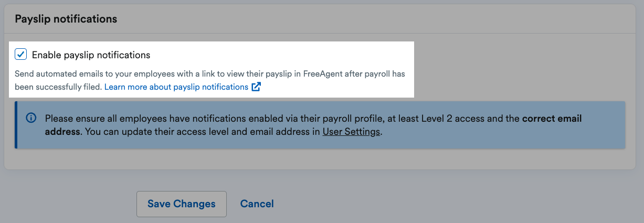644x223 pixels.
Task: Click the external link arrow icon
Action: click(256, 87)
